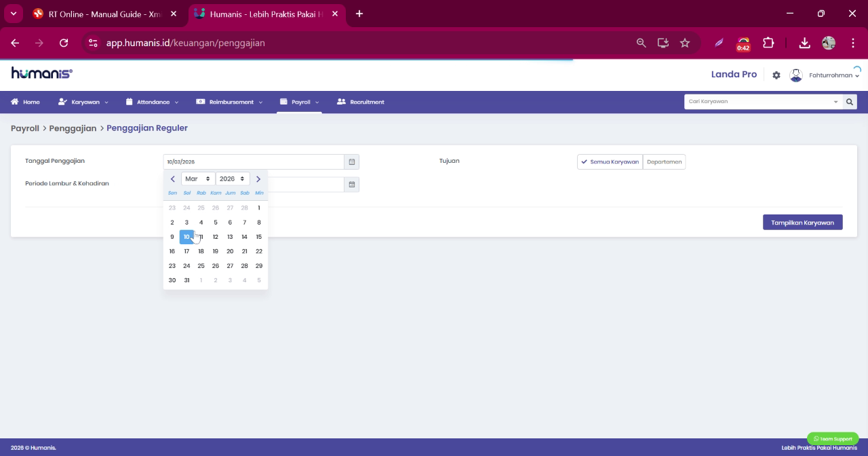The width and height of the screenshot is (868, 456).
Task: Select highlighted date 10 in calendar
Action: coord(186,237)
